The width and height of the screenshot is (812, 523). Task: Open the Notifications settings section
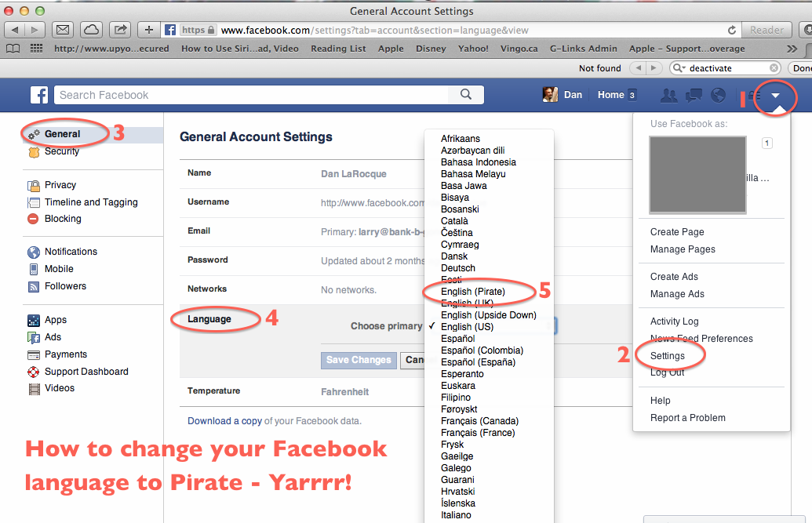(71, 252)
